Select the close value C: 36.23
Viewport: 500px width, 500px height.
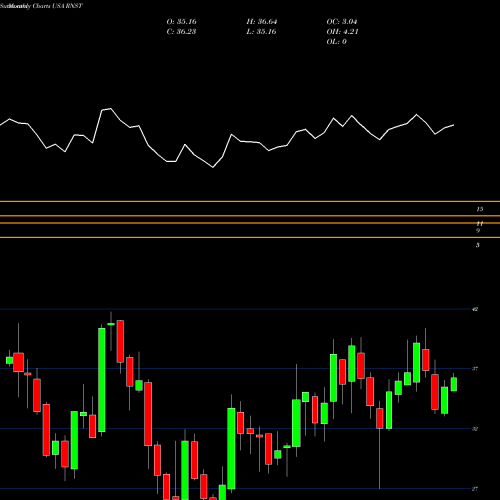tap(181, 32)
